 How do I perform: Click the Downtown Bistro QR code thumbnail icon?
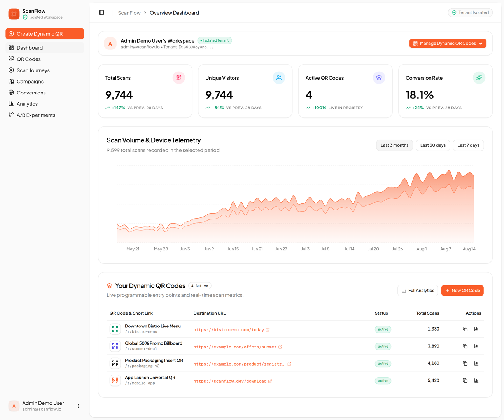[x=115, y=329]
